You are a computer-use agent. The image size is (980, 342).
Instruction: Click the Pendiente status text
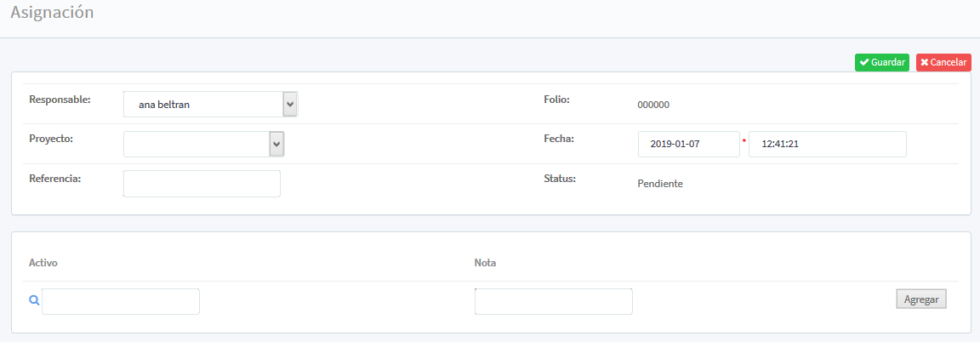(660, 184)
